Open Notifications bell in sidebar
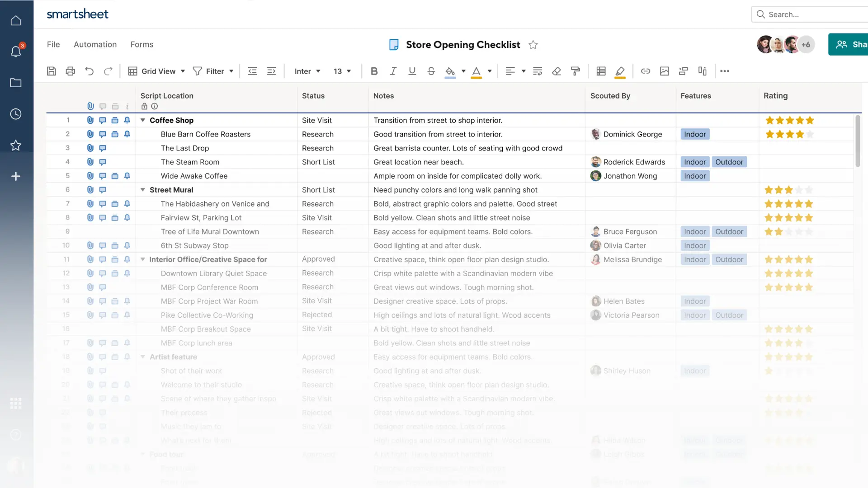The image size is (868, 488). tap(16, 52)
